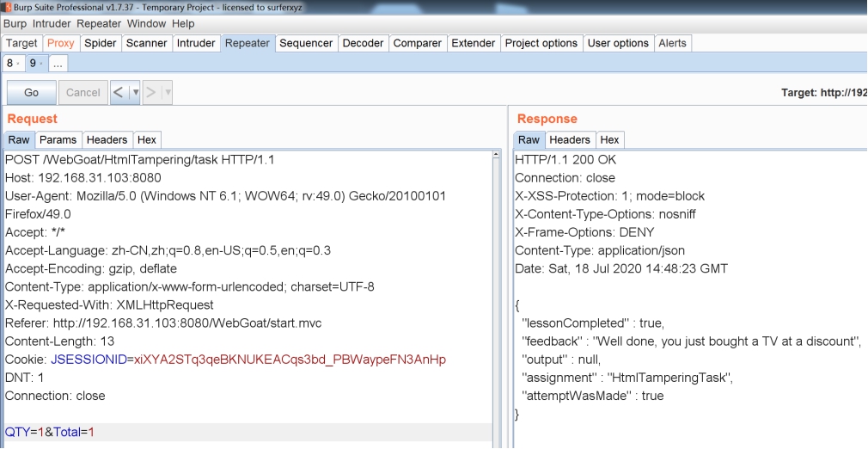
Task: Select the Response Headers tab
Action: (570, 139)
